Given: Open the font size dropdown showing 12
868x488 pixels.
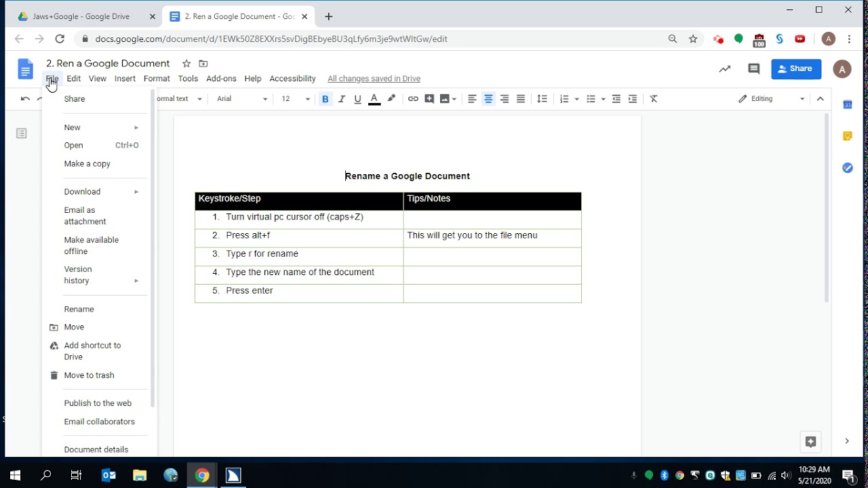Looking at the screenshot, I should click(296, 99).
